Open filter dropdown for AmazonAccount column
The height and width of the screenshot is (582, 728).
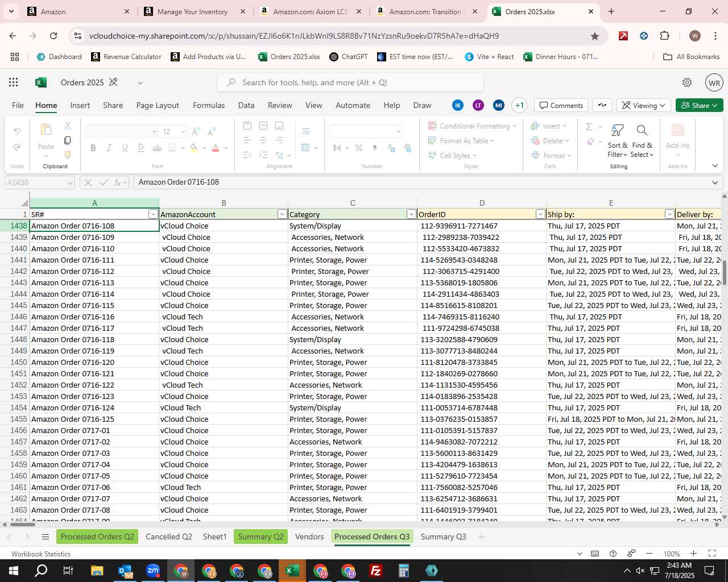pos(282,214)
